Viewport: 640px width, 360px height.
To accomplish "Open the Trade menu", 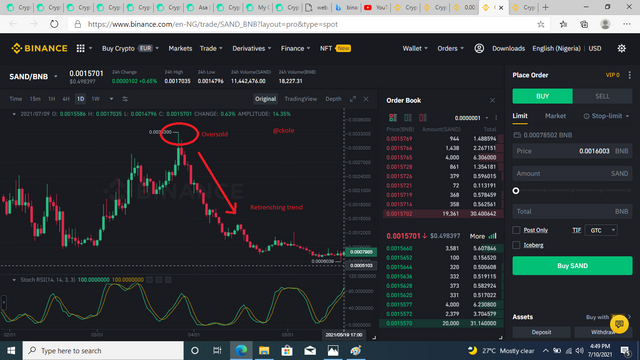I will pyautogui.click(x=211, y=48).
